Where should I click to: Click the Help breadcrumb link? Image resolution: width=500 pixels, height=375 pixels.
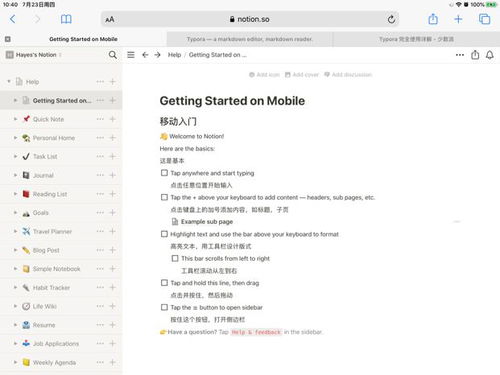[174, 55]
